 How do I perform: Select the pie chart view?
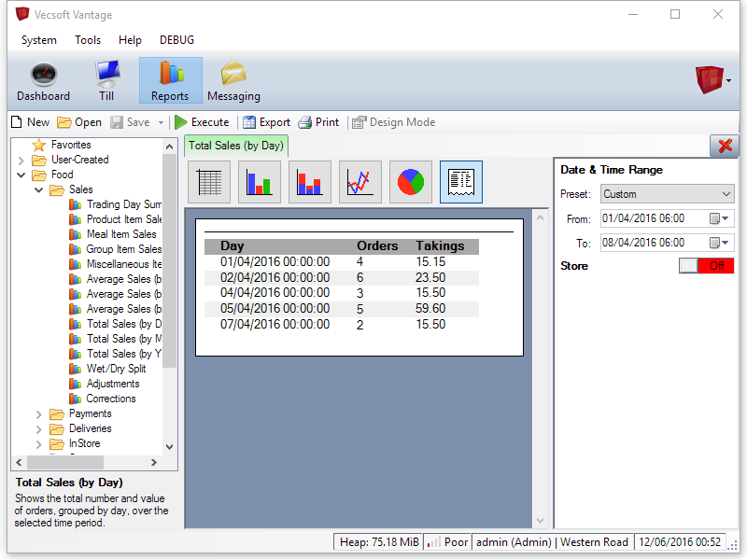(411, 182)
